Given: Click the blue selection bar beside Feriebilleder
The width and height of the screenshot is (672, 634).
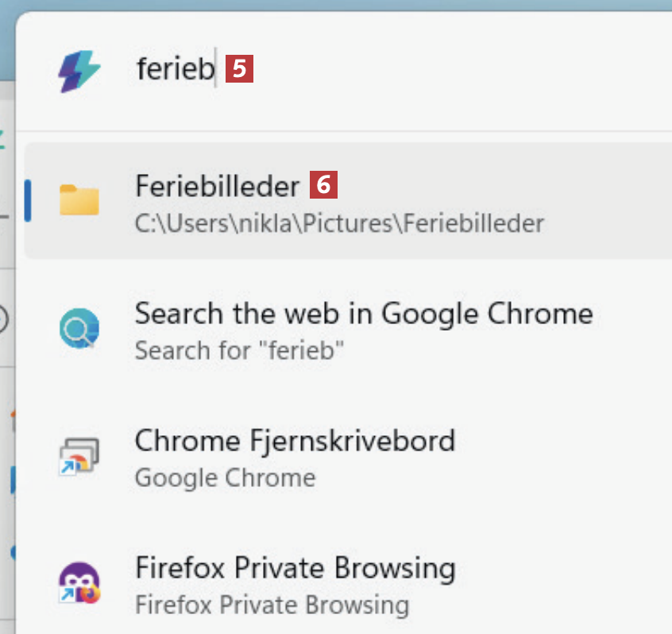Looking at the screenshot, I should (29, 200).
